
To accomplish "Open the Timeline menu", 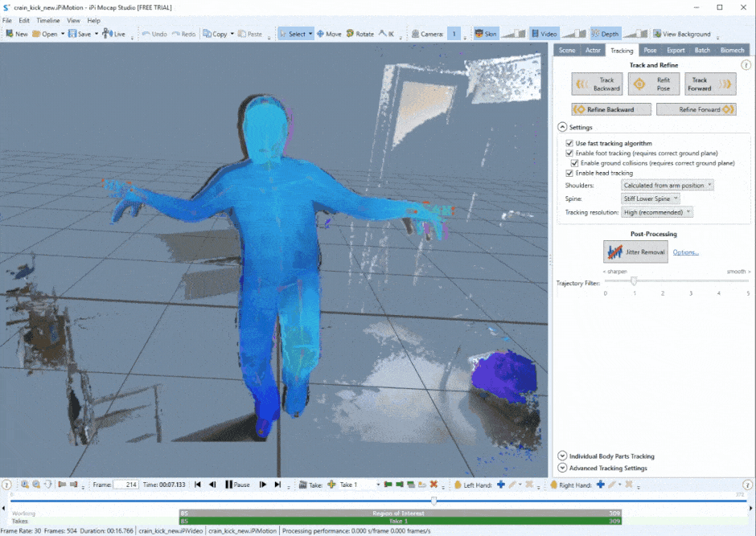I will pyautogui.click(x=48, y=20).
